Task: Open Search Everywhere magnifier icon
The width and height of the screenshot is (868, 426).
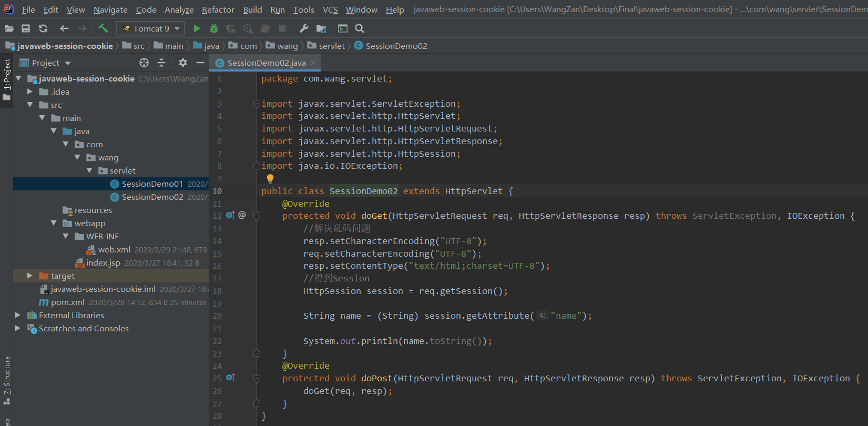Action: tap(360, 28)
